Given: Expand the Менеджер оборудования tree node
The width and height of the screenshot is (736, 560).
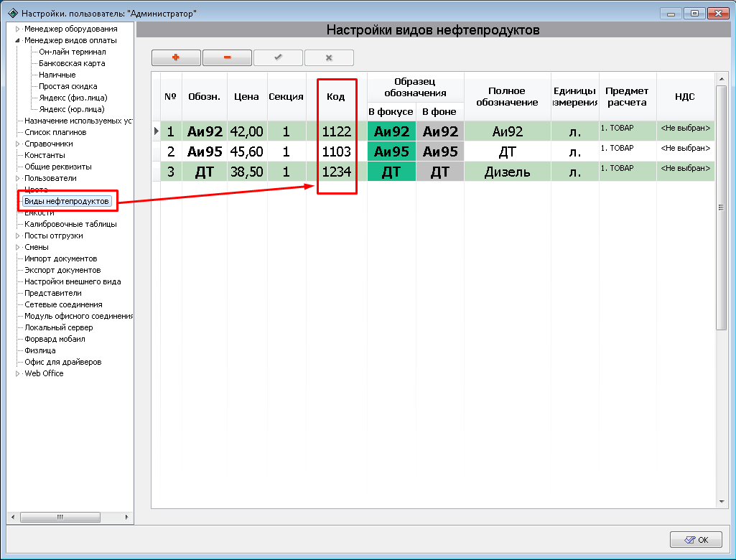Looking at the screenshot, I should (17, 29).
